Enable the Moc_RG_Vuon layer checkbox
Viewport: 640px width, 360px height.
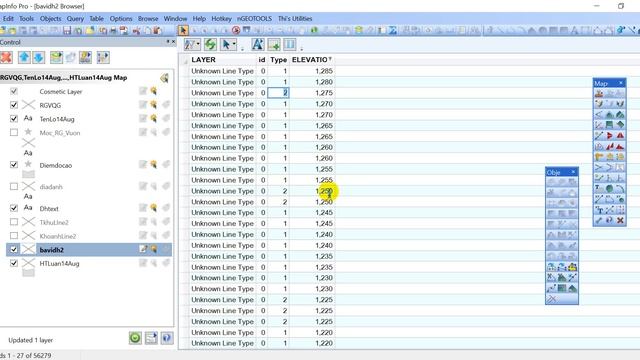tap(14, 133)
